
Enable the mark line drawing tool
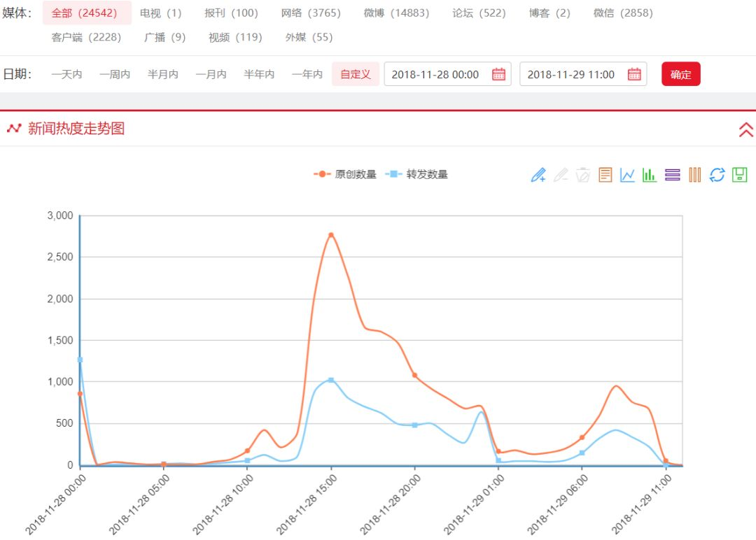click(538, 174)
